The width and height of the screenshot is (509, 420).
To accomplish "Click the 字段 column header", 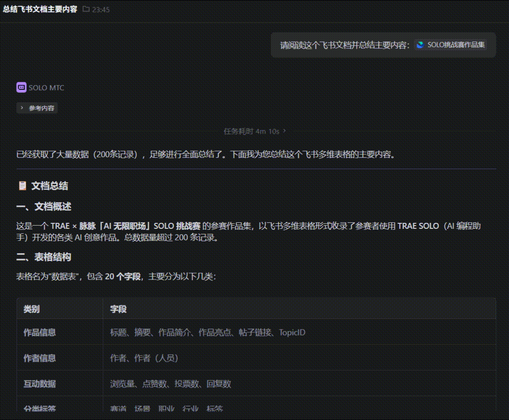I will point(118,309).
